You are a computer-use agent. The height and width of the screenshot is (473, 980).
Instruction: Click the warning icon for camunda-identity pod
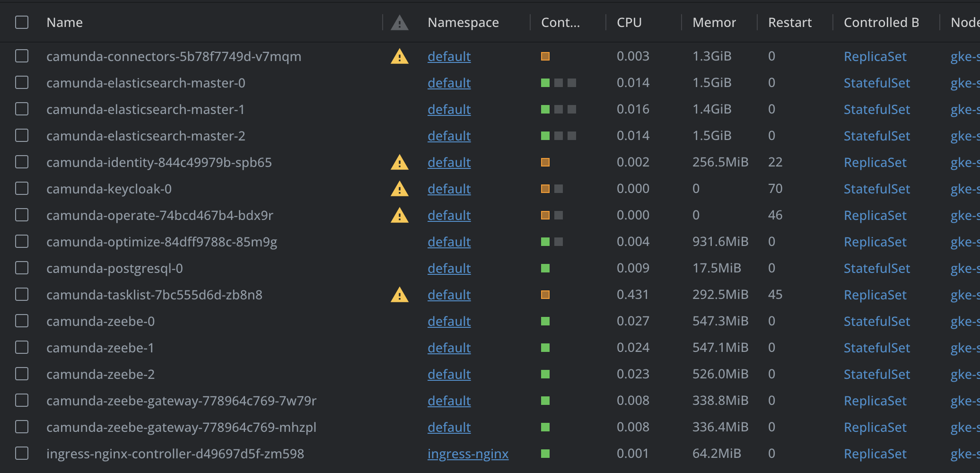pyautogui.click(x=400, y=162)
